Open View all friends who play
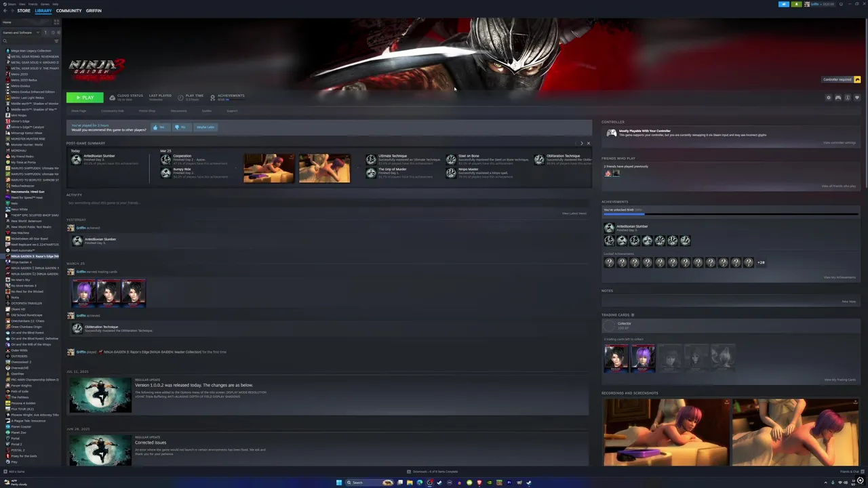This screenshot has height=488, width=868. [x=839, y=186]
